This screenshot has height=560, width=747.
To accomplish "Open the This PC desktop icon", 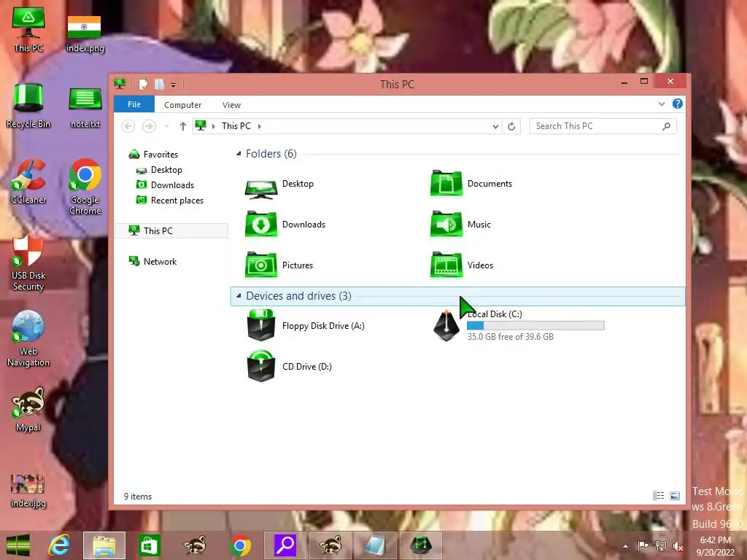I will point(28,29).
